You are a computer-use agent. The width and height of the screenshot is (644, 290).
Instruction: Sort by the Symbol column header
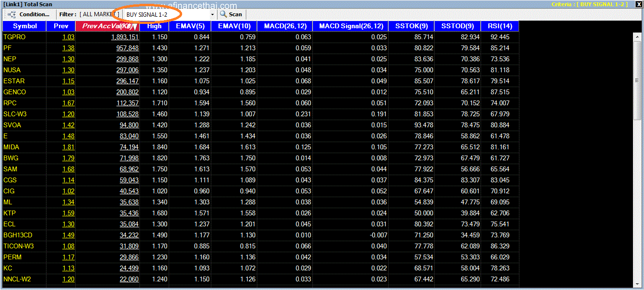24,26
